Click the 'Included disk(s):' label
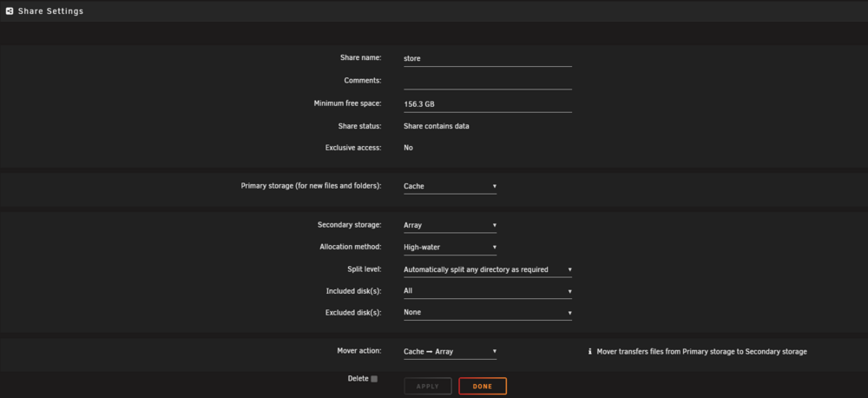 [x=354, y=291]
